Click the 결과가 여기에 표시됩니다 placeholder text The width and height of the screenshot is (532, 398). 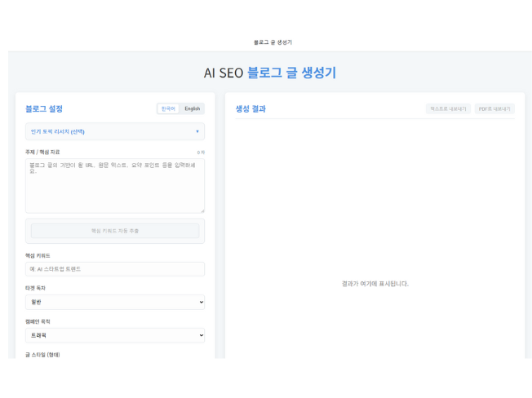click(x=375, y=284)
